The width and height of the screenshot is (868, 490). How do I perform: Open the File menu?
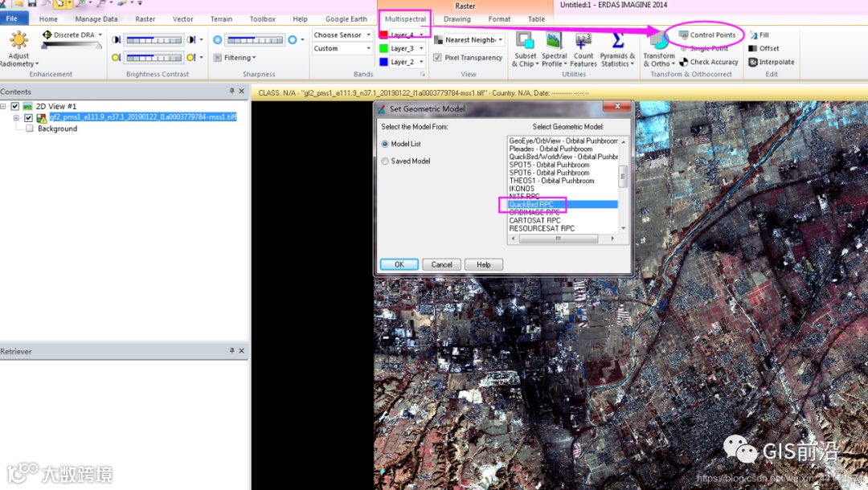pos(12,18)
